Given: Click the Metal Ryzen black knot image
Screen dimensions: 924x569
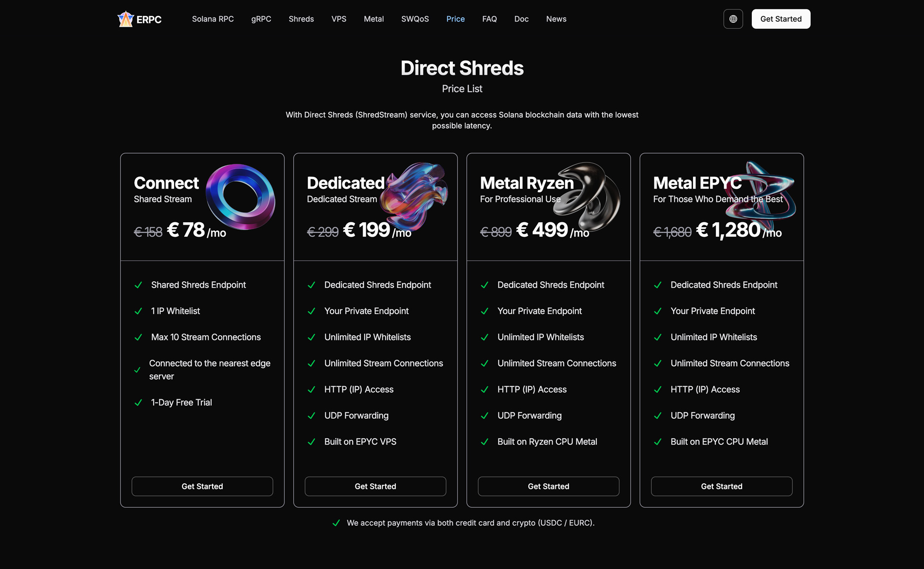Looking at the screenshot, I should pyautogui.click(x=587, y=196).
